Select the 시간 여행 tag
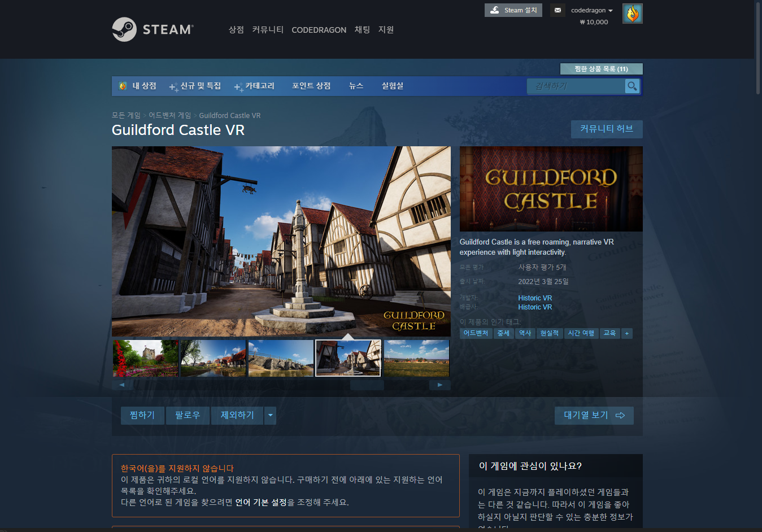Image resolution: width=762 pixels, height=532 pixels. (x=581, y=333)
